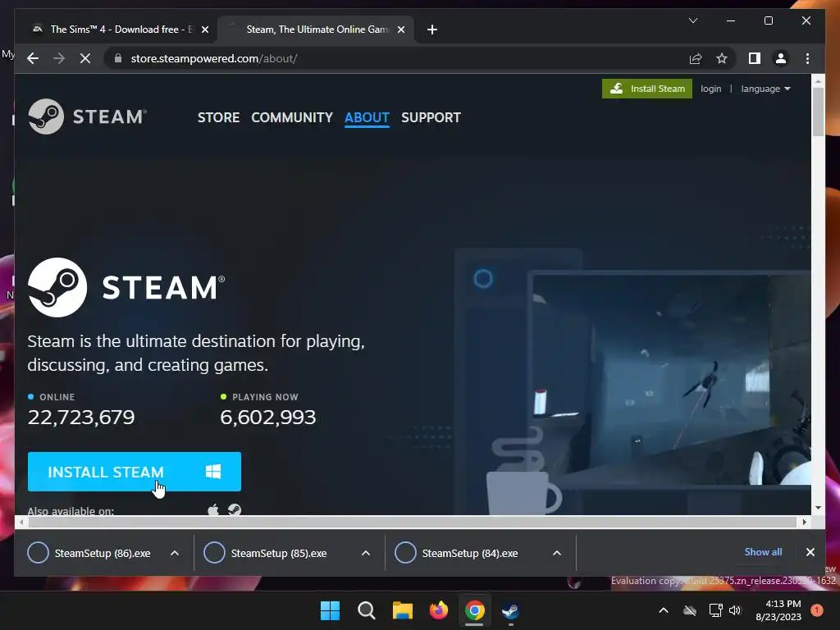Click the horizontal scrollbar left arrow
This screenshot has height=630, width=840.
(21, 522)
